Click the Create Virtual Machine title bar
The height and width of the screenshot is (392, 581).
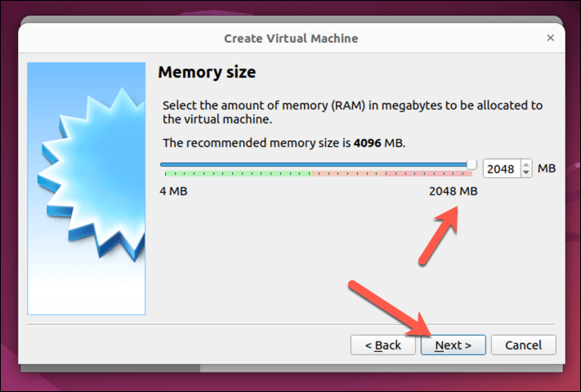point(290,38)
